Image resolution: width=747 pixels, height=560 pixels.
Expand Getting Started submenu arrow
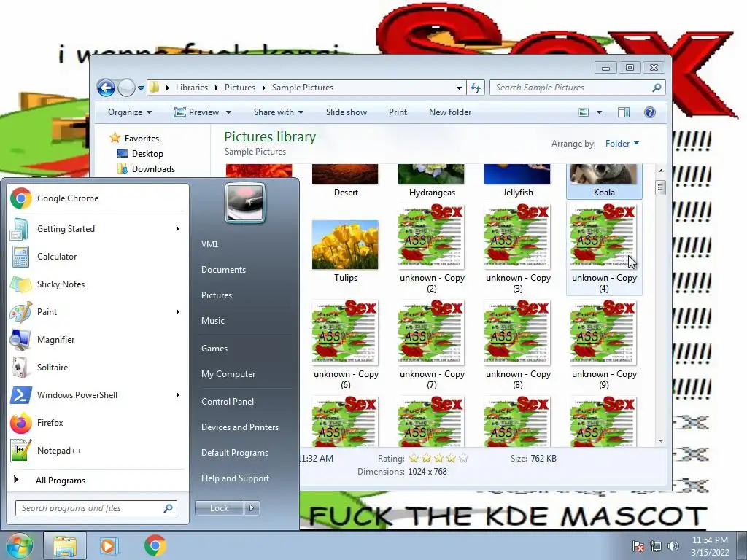(178, 229)
